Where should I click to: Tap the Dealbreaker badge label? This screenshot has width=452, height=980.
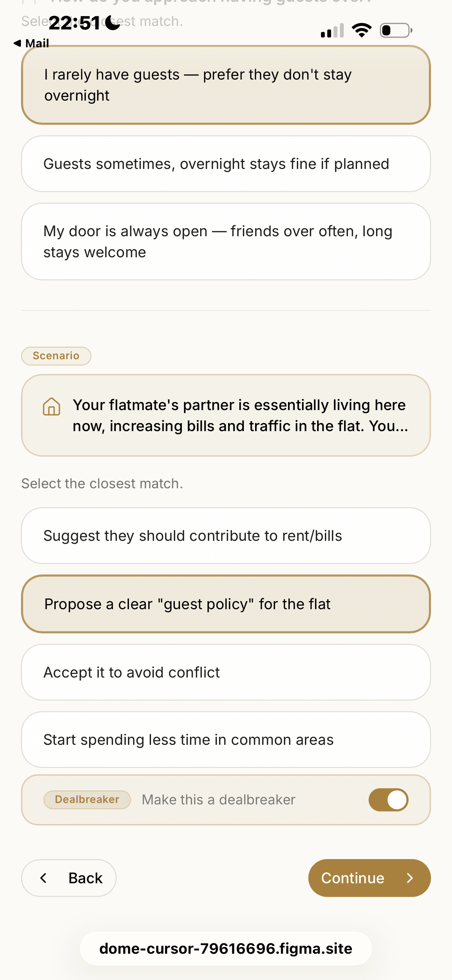(x=87, y=799)
